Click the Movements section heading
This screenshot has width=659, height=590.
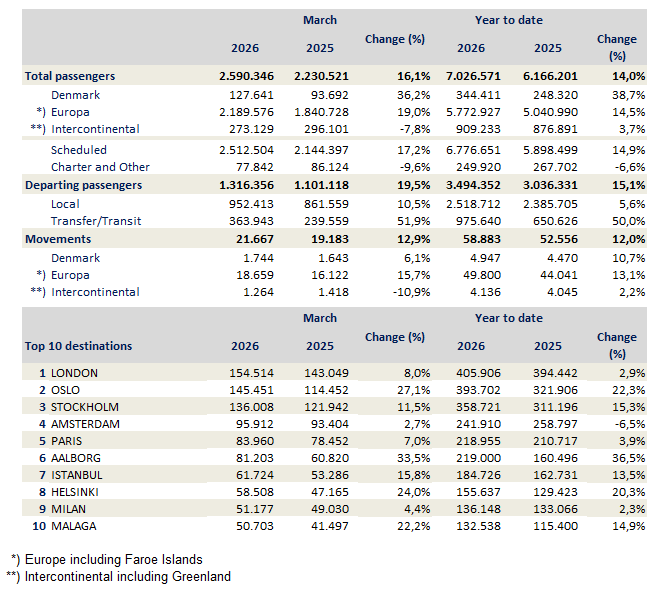[x=58, y=239]
